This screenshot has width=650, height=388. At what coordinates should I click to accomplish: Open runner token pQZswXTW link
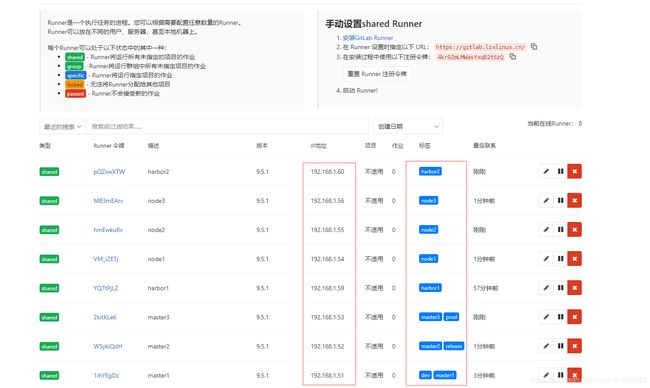click(x=109, y=172)
